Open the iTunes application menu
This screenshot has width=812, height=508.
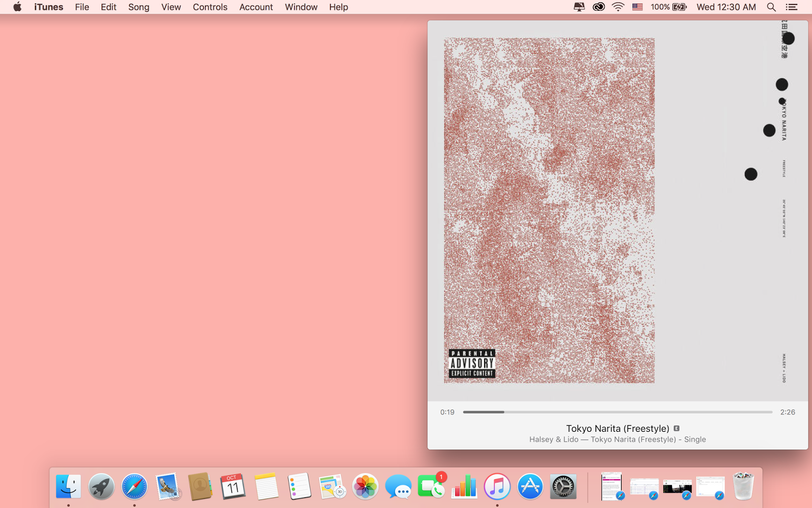pos(49,7)
